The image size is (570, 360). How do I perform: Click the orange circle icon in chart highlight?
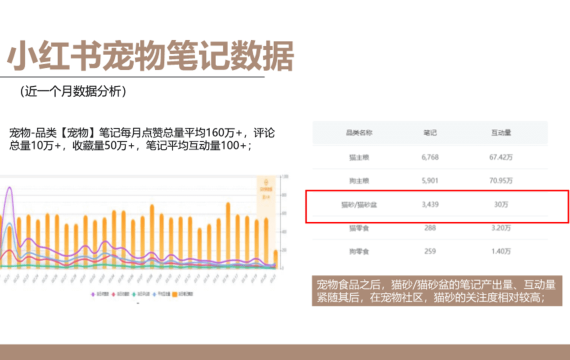point(266,182)
